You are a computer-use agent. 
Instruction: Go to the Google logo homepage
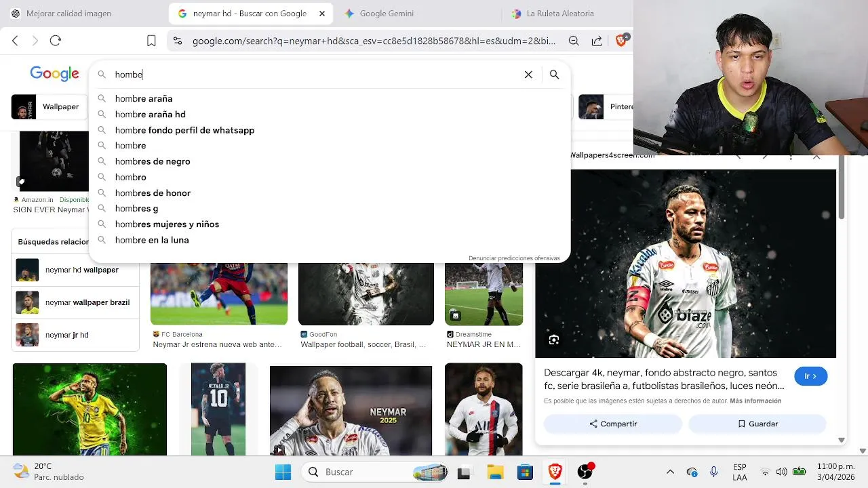(54, 74)
